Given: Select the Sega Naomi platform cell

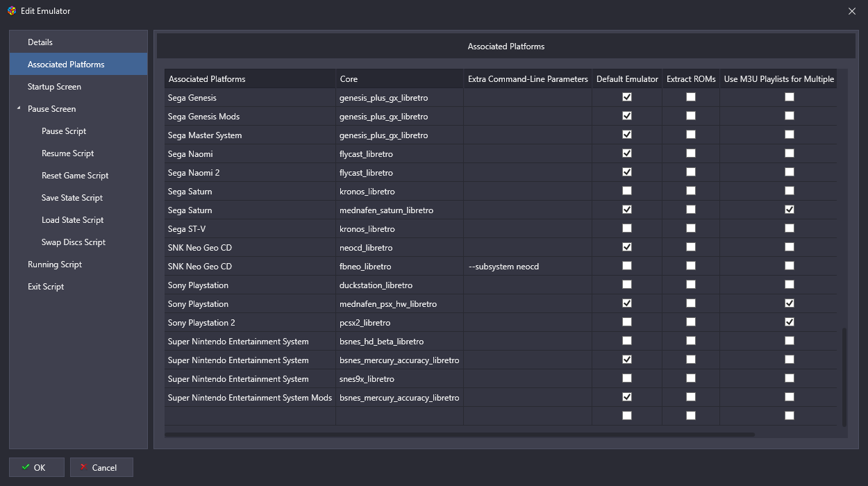Looking at the screenshot, I should 250,153.
